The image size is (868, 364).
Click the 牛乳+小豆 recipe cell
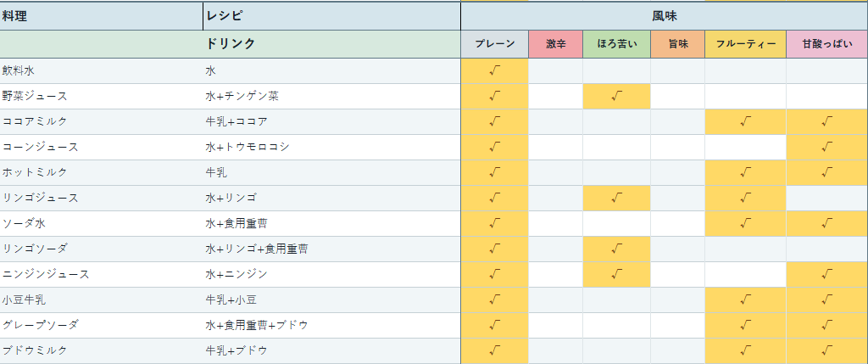click(x=331, y=300)
